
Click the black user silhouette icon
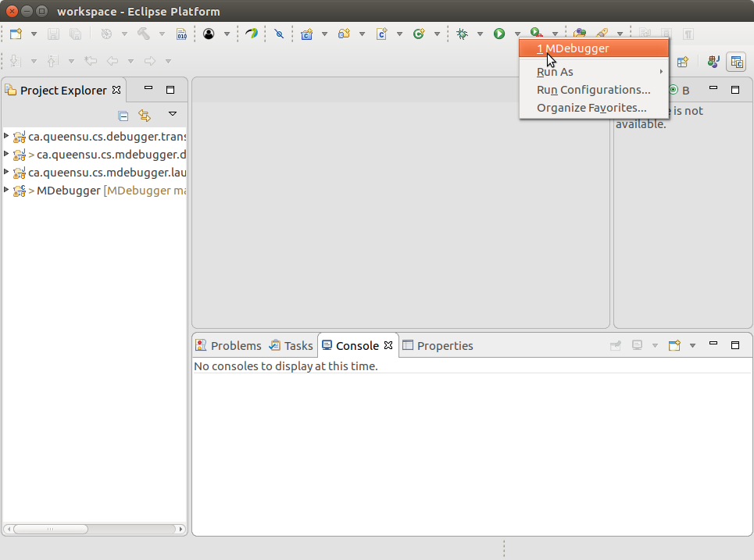pyautogui.click(x=209, y=34)
